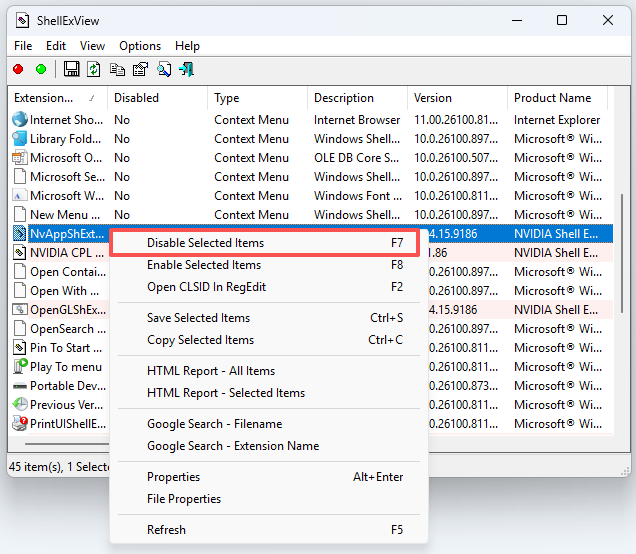Screen dimensions: 636x554
Task: Click the horizontal scrollbar thumb below the list
Action: click(x=67, y=444)
